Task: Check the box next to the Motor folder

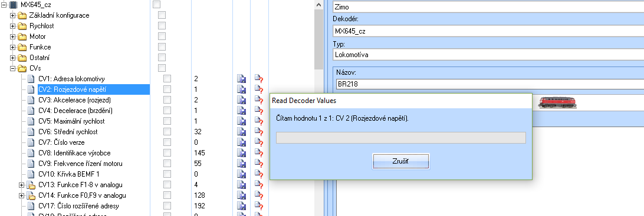Action: (162, 36)
